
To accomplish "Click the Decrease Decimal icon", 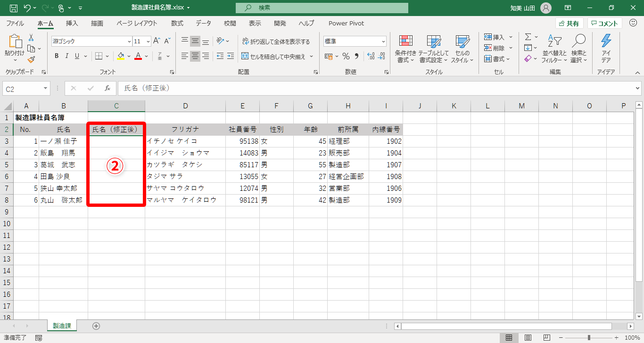I will tap(381, 56).
